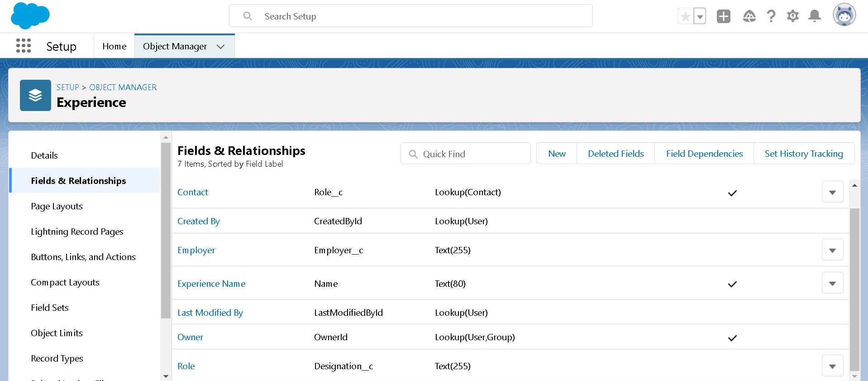The height and width of the screenshot is (381, 868).
Task: Open the Employer row actions dropdown
Action: tap(832, 250)
